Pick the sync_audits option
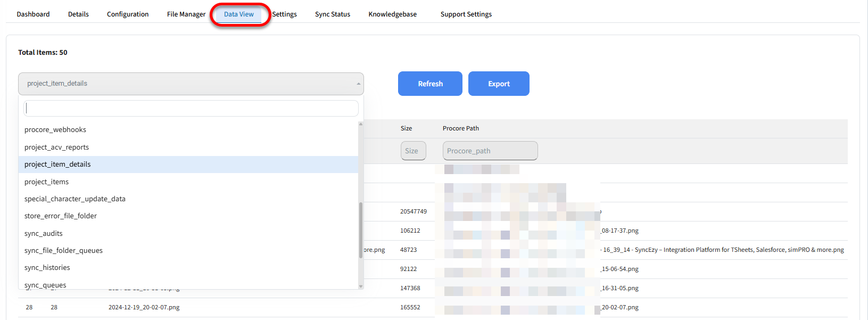The width and height of the screenshot is (868, 320). (x=44, y=234)
